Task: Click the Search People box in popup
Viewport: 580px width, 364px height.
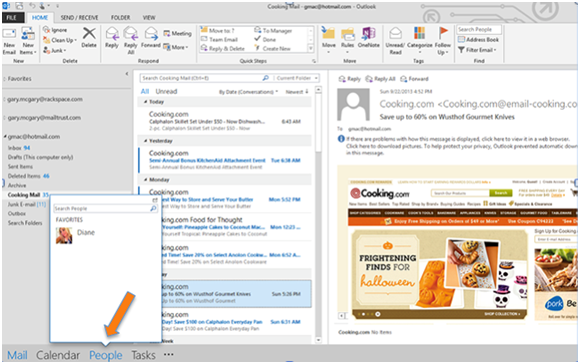Action: 105,209
